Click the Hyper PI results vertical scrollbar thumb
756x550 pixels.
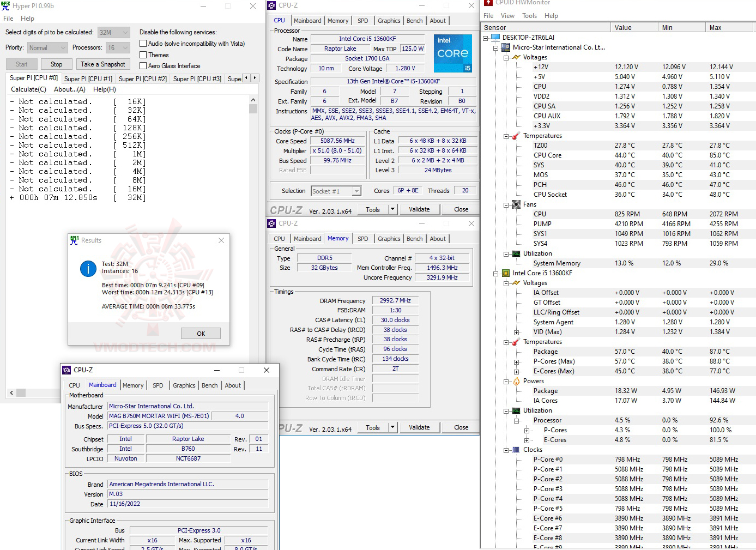tap(253, 108)
